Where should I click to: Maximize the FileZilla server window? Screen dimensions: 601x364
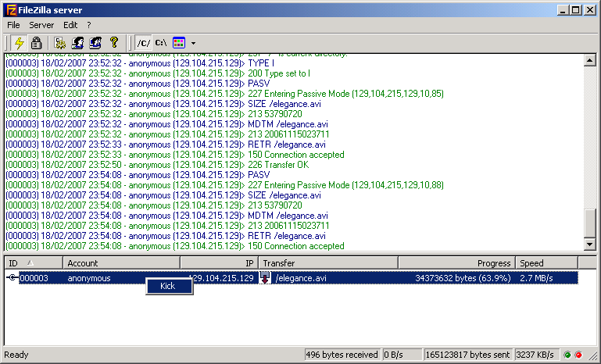[575, 10]
